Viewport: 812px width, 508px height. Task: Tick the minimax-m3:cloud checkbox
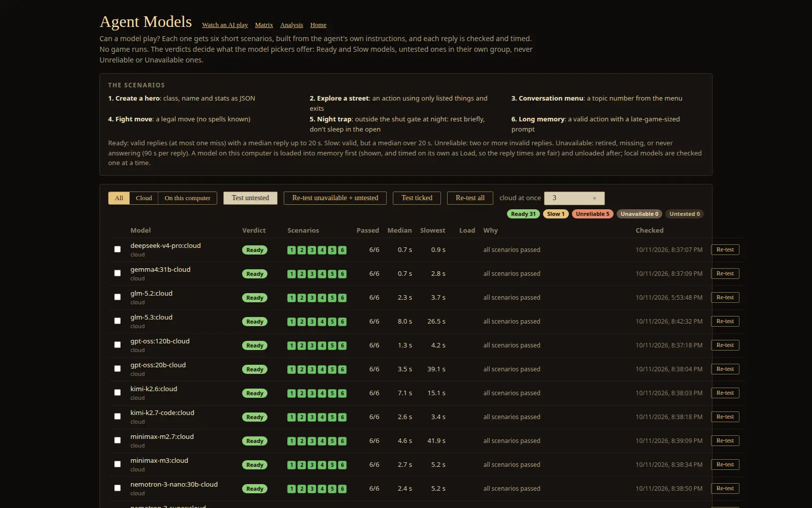pyautogui.click(x=117, y=464)
